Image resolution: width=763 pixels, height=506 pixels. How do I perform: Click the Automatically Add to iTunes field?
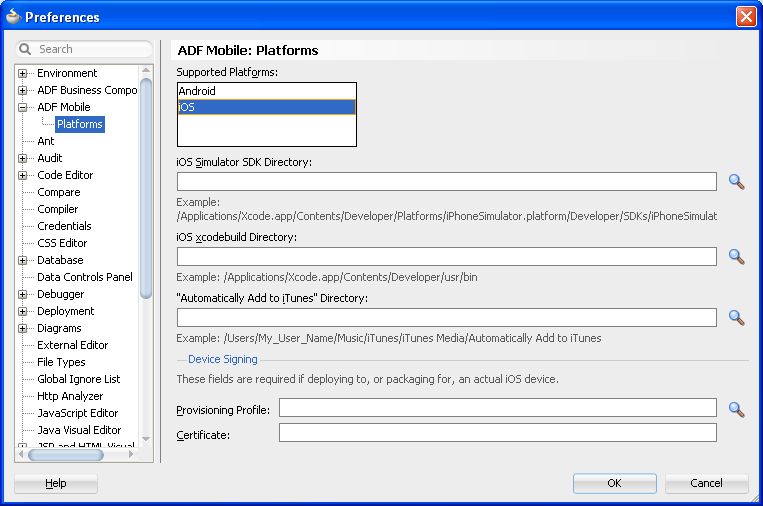[447, 317]
